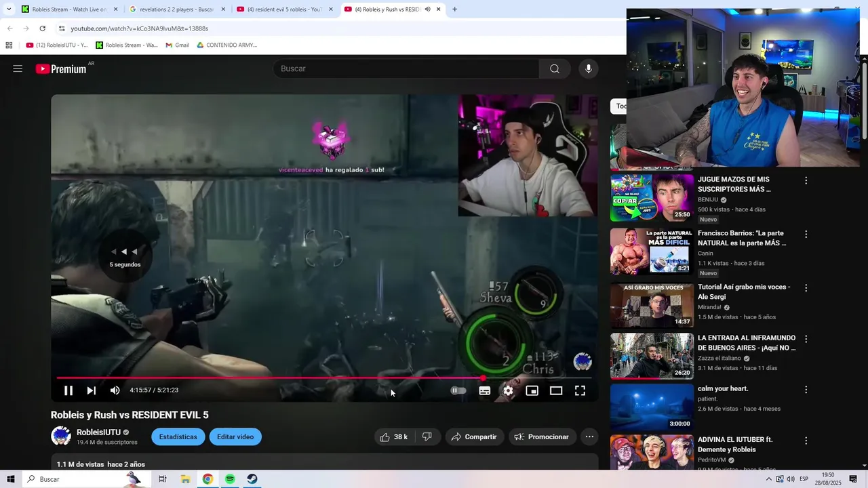Go back with the browser back arrow
The width and height of the screenshot is (868, 488).
pos(9,28)
